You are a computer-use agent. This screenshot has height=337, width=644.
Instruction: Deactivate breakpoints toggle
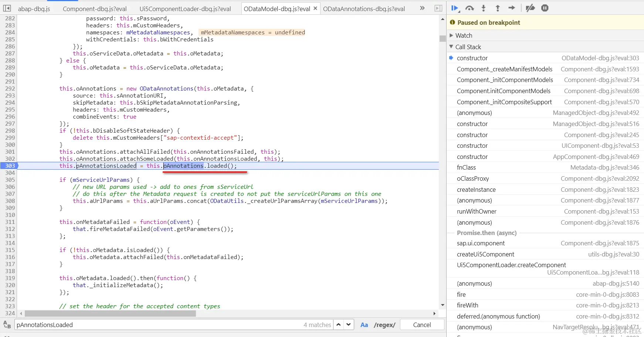click(531, 8)
